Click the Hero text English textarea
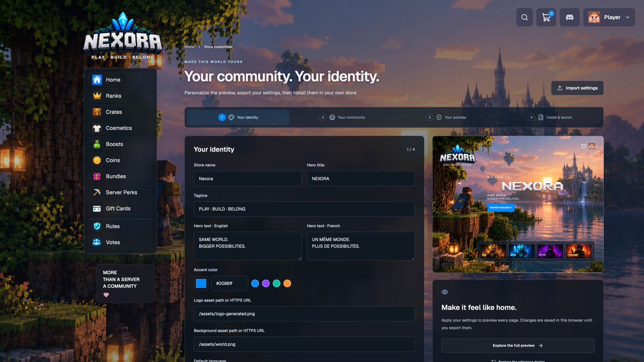 pos(248,246)
